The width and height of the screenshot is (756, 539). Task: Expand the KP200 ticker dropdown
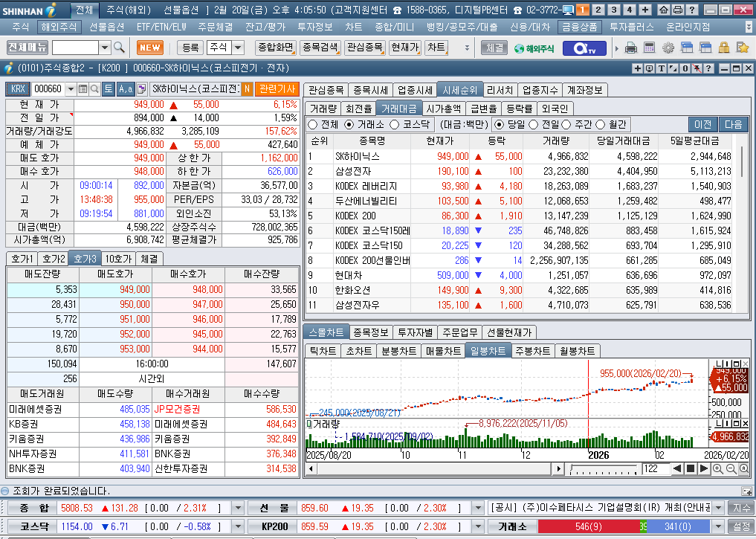[x=478, y=526]
